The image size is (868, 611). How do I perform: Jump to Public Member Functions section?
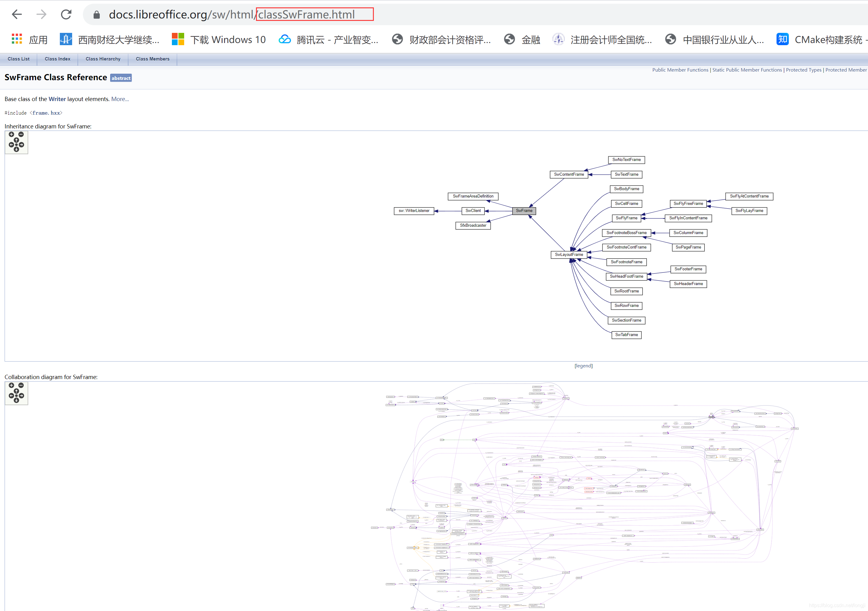click(680, 70)
